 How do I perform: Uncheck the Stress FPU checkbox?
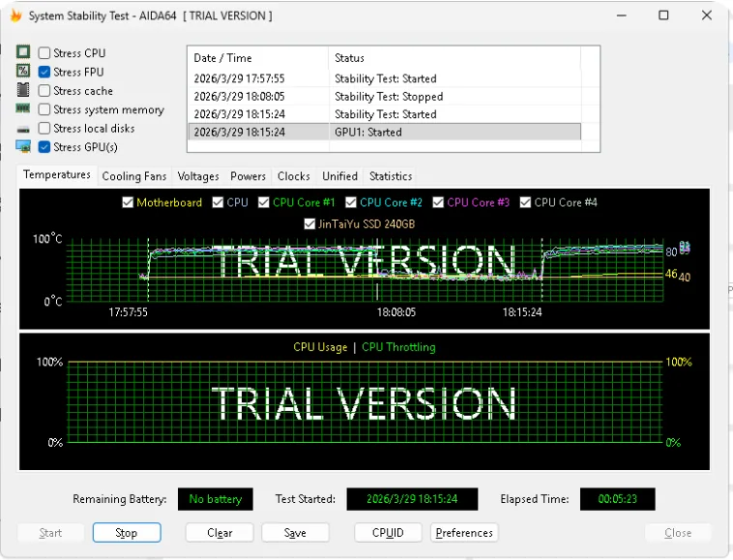44,72
